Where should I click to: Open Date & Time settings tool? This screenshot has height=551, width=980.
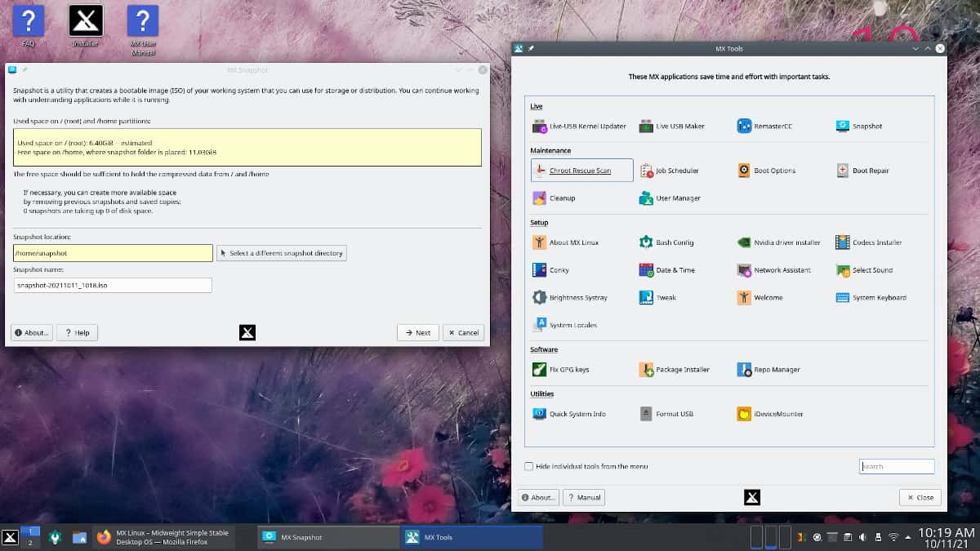pyautogui.click(x=667, y=270)
